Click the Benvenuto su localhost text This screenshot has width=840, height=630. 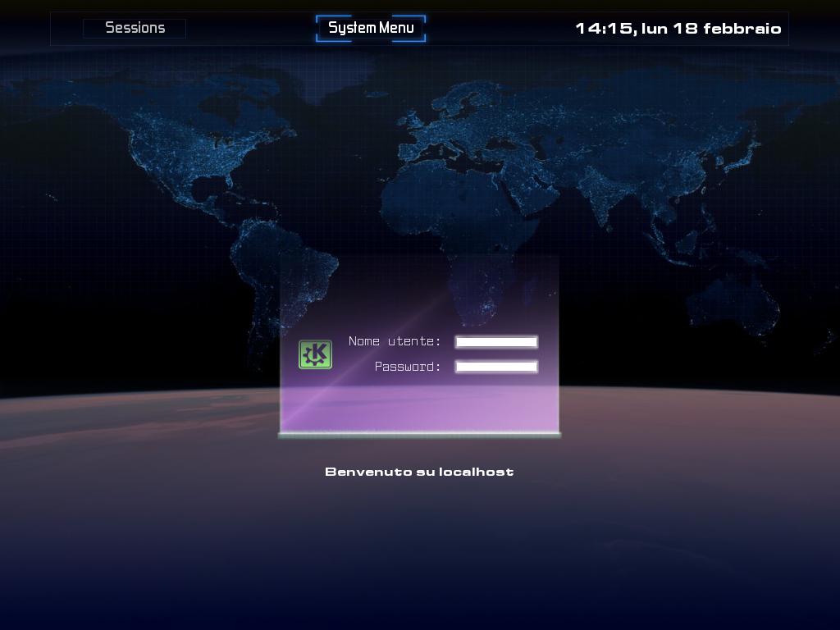[x=419, y=472]
